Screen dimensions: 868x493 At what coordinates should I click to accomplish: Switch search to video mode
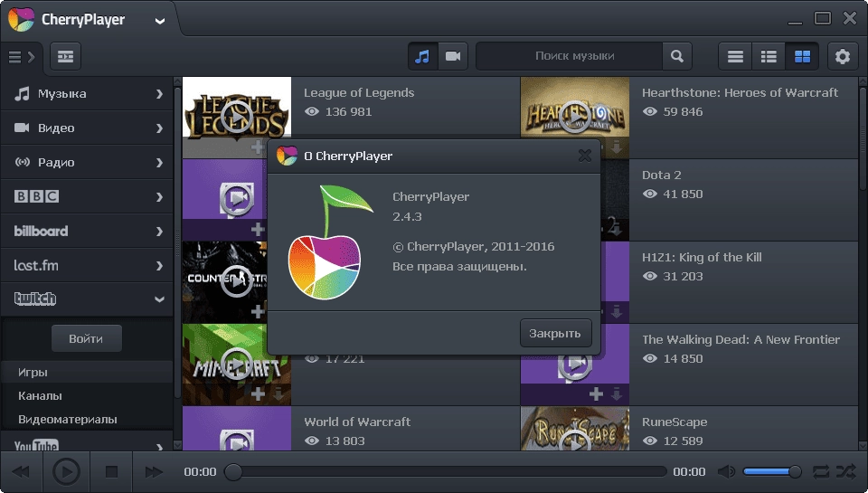pyautogui.click(x=453, y=56)
